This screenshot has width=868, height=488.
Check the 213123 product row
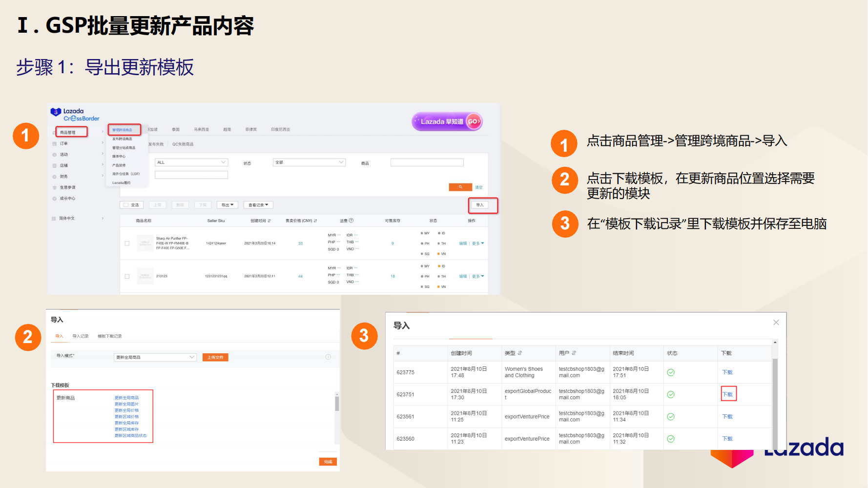pos(127,276)
